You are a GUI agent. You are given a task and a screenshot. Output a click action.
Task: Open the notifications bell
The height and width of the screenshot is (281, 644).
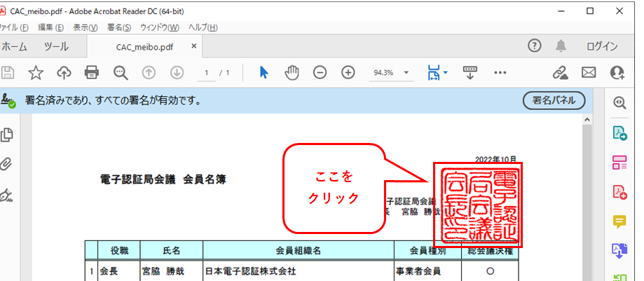[561, 46]
